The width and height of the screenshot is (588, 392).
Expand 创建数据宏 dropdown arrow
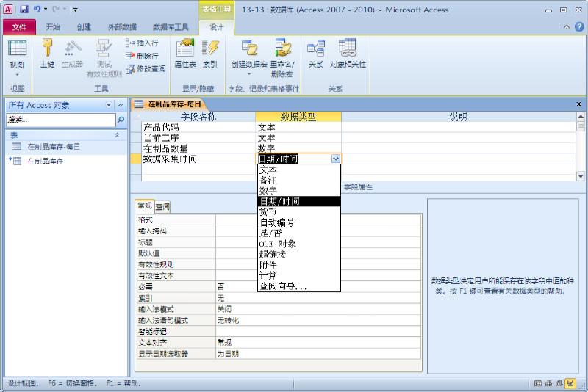coord(249,74)
